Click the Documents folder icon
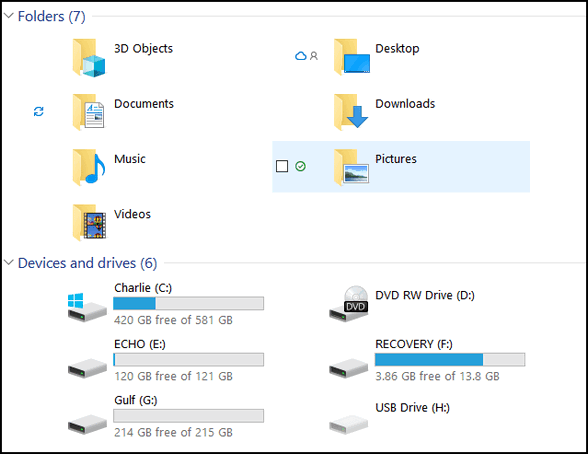Image resolution: width=588 pixels, height=454 pixels. tap(88, 112)
